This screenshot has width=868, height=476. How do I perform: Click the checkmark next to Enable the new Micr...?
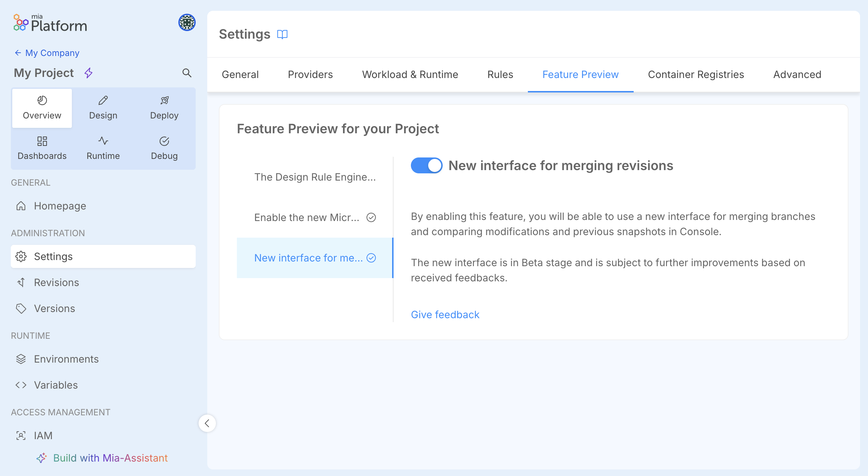point(372,217)
